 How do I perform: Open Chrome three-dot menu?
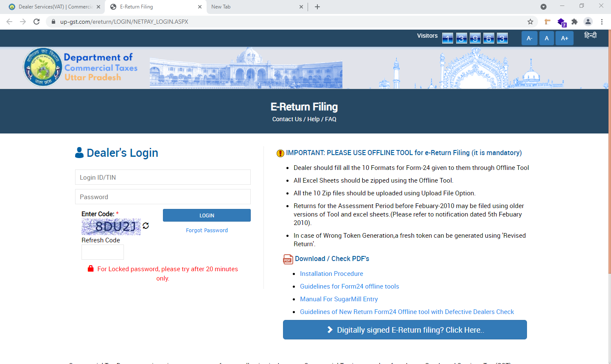click(602, 22)
